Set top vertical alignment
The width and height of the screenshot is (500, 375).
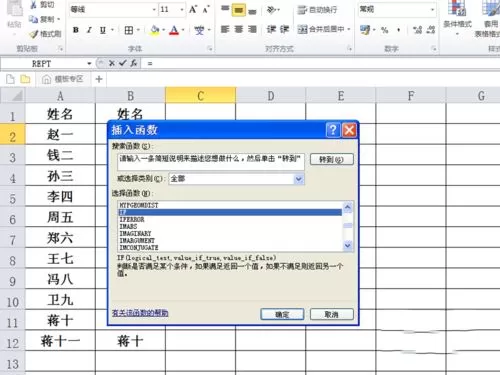(x=225, y=9)
